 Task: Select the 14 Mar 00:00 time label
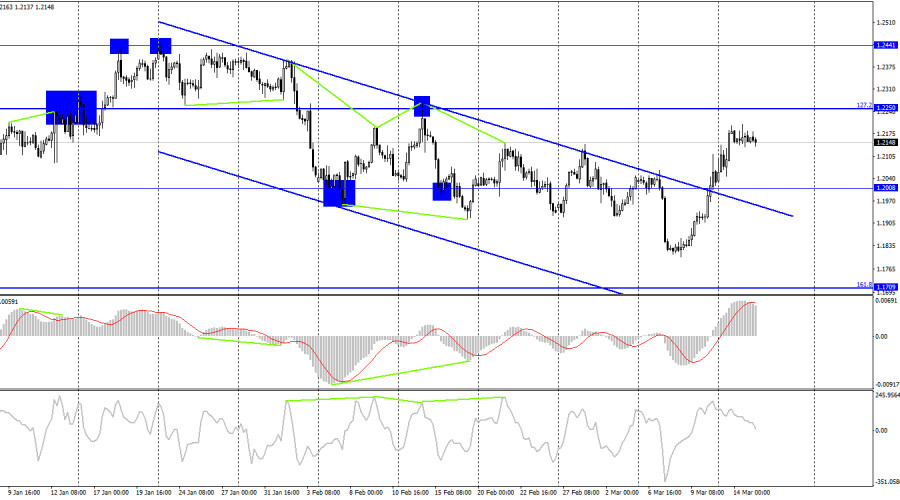pos(751,493)
